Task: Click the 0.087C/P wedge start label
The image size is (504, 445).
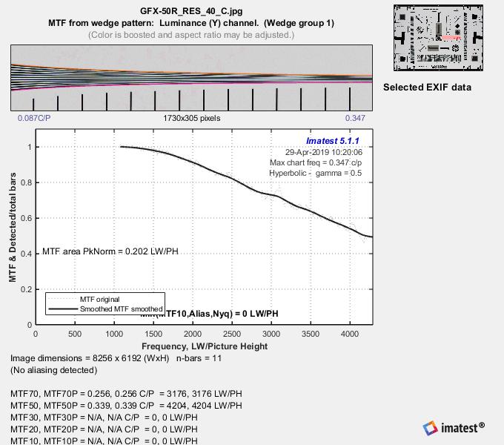Action: [34, 118]
